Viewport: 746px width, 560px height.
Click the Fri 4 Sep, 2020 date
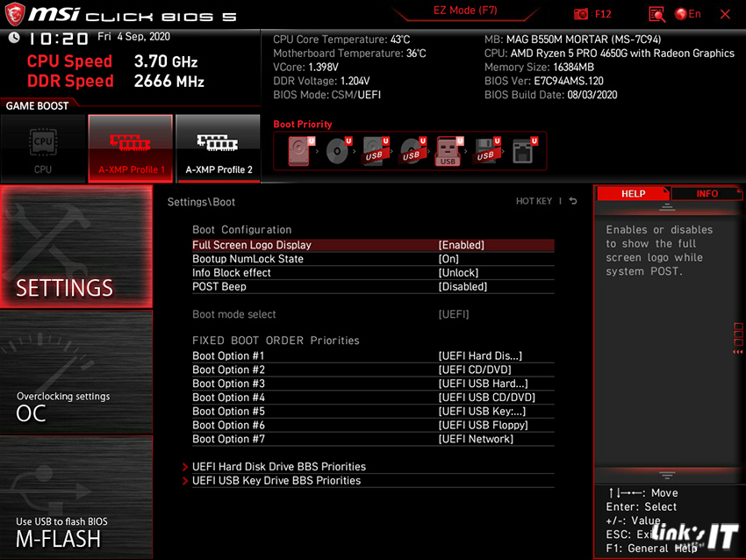click(x=133, y=37)
